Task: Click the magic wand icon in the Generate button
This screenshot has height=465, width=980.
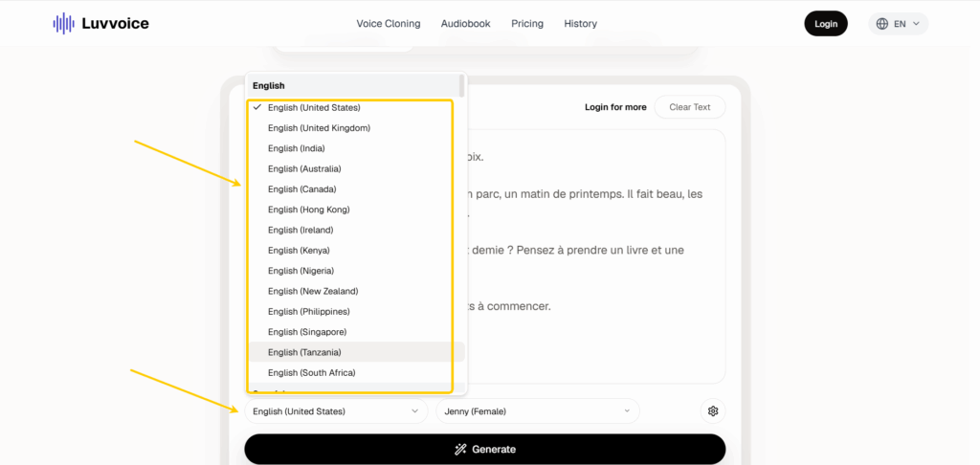Action: tap(460, 450)
